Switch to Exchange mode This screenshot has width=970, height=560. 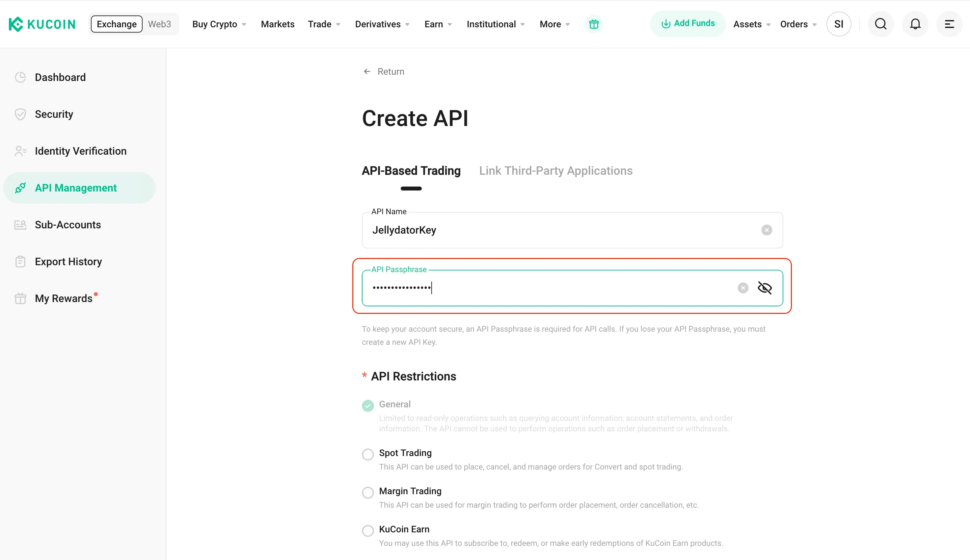point(117,24)
